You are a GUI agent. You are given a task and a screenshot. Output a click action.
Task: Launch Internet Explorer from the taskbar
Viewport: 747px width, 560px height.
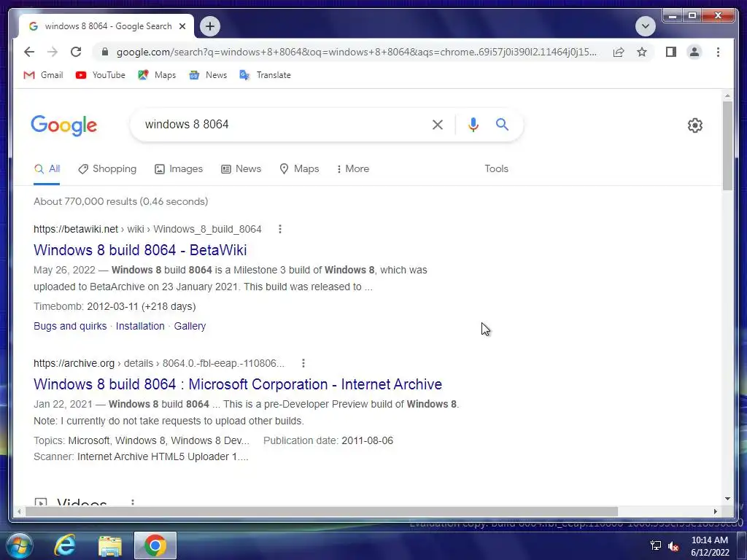(65, 545)
